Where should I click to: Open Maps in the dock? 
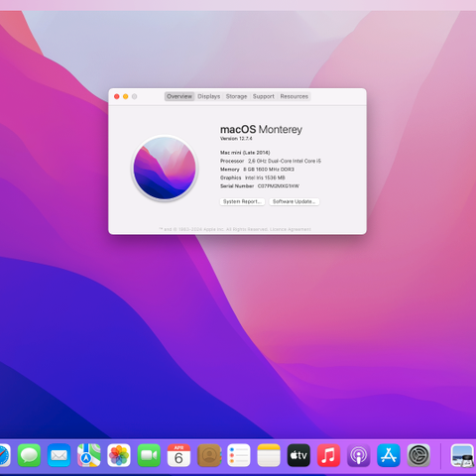point(89,455)
